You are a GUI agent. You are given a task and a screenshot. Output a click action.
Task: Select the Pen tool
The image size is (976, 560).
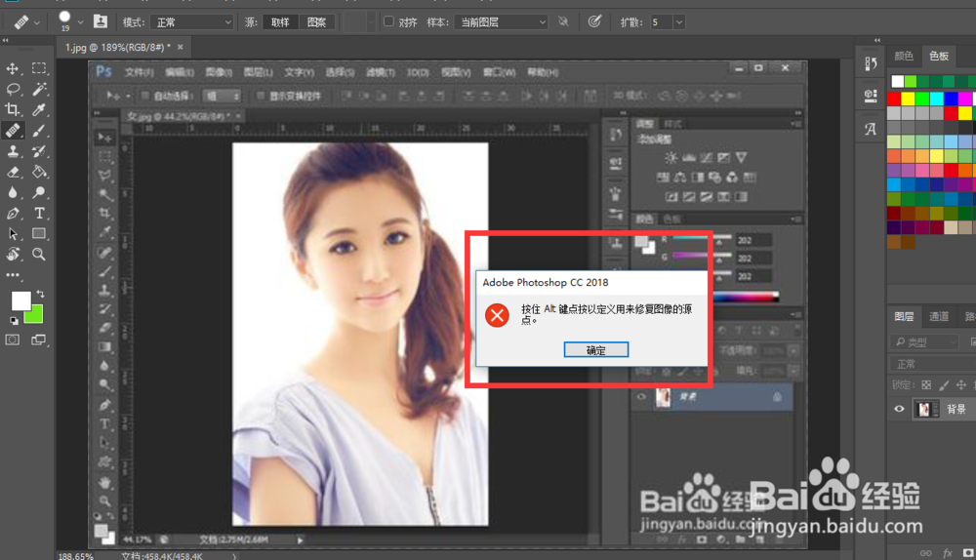[x=13, y=214]
